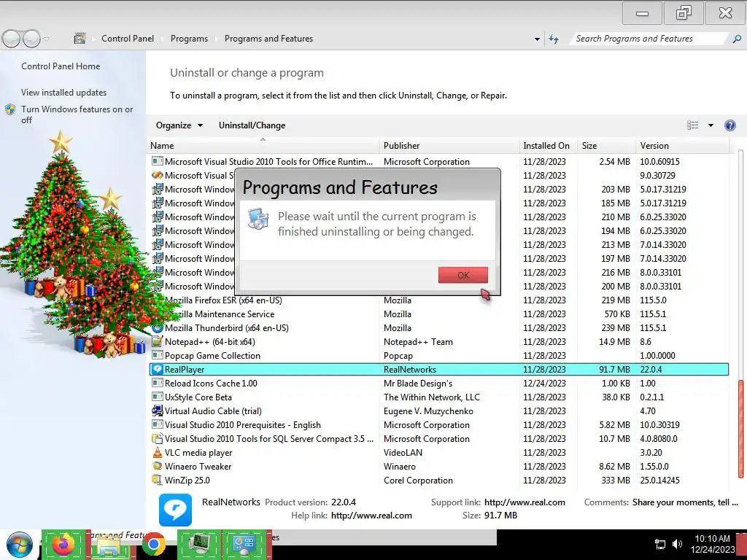Select Mozilla Maintenance Service row by its name
Image resolution: width=747 pixels, height=560 pixels.
pyautogui.click(x=220, y=314)
